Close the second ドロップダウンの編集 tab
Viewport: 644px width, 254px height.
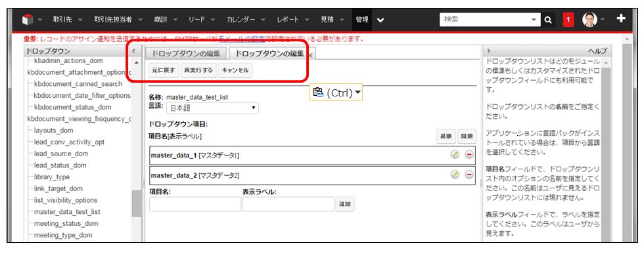pyautogui.click(x=310, y=55)
